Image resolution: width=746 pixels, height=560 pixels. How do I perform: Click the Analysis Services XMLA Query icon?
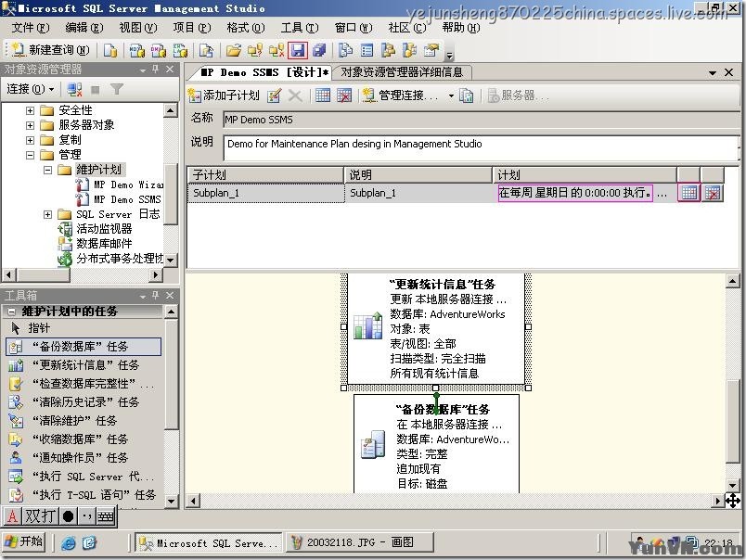pyautogui.click(x=180, y=50)
